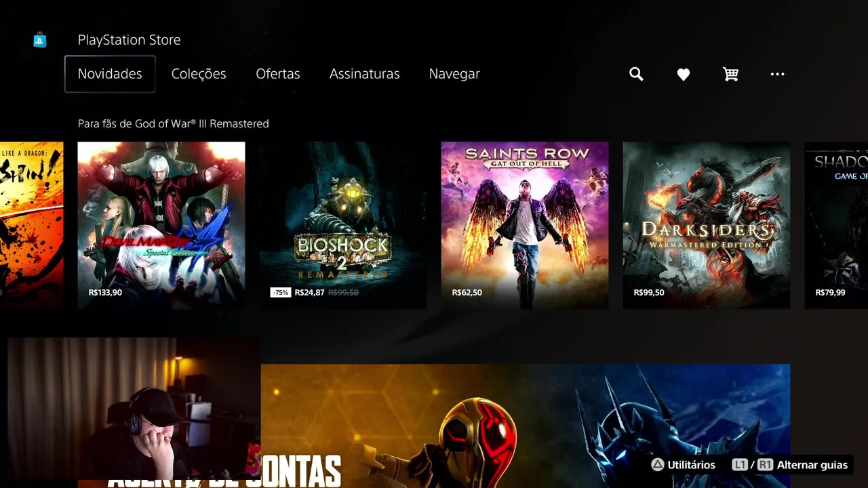Image resolution: width=868 pixels, height=488 pixels.
Task: Click the R$99,50 price on Darksiders
Action: point(648,293)
